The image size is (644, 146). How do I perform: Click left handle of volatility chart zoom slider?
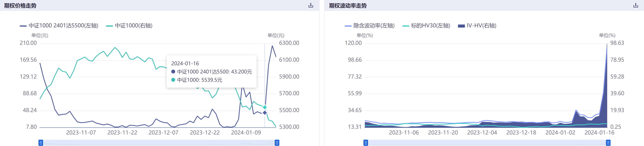[x=366, y=143]
